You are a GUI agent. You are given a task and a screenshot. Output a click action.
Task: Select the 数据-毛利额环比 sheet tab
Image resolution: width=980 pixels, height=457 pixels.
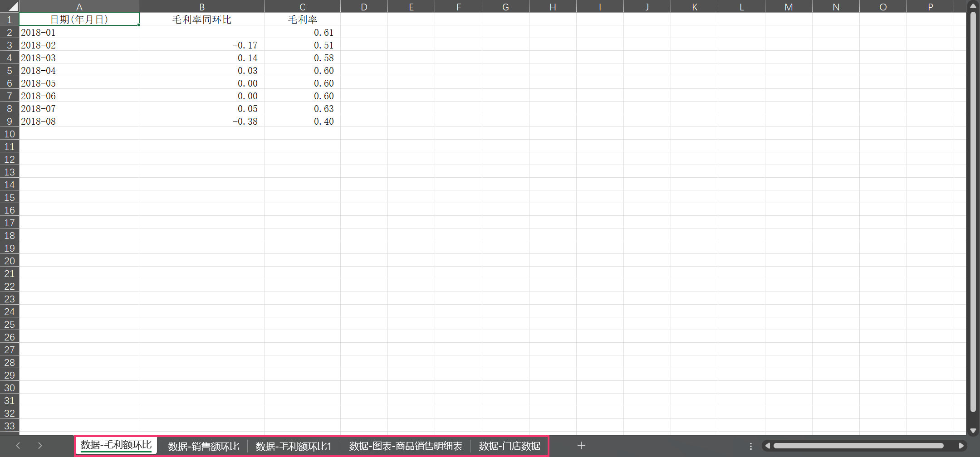click(x=116, y=446)
